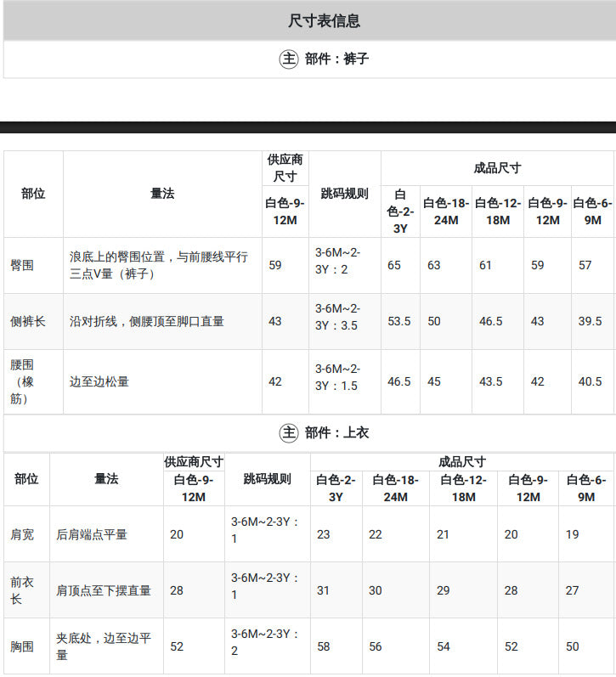
Task: Click the 白色-6-9M header in top table
Action: coord(586,488)
